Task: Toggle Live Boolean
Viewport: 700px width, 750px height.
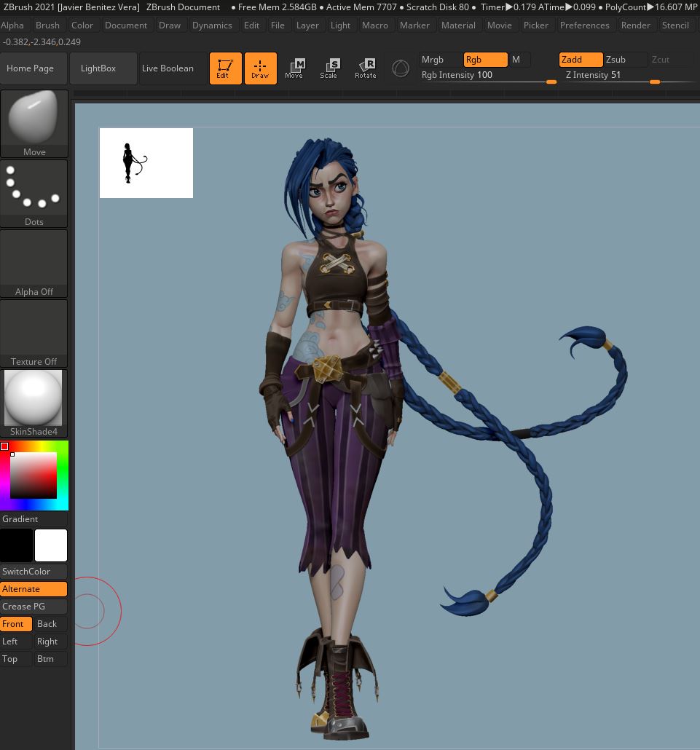Action: coord(172,68)
